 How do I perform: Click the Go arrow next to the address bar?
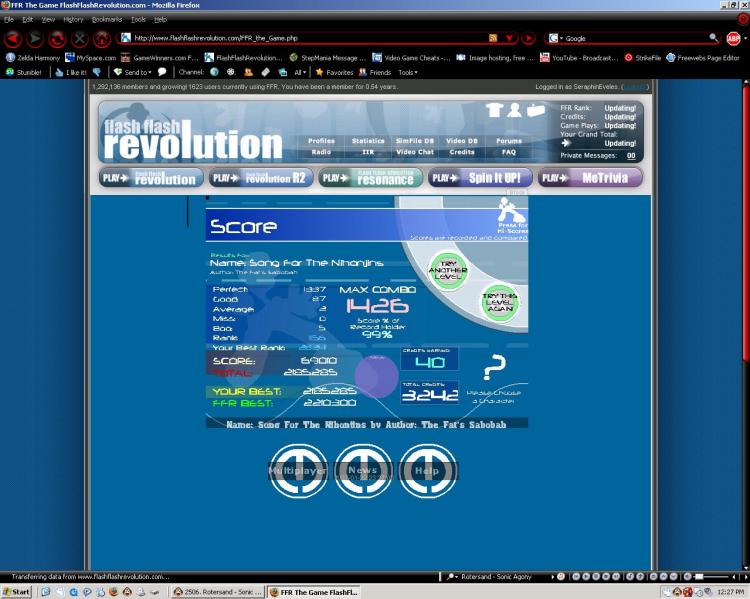coord(528,38)
